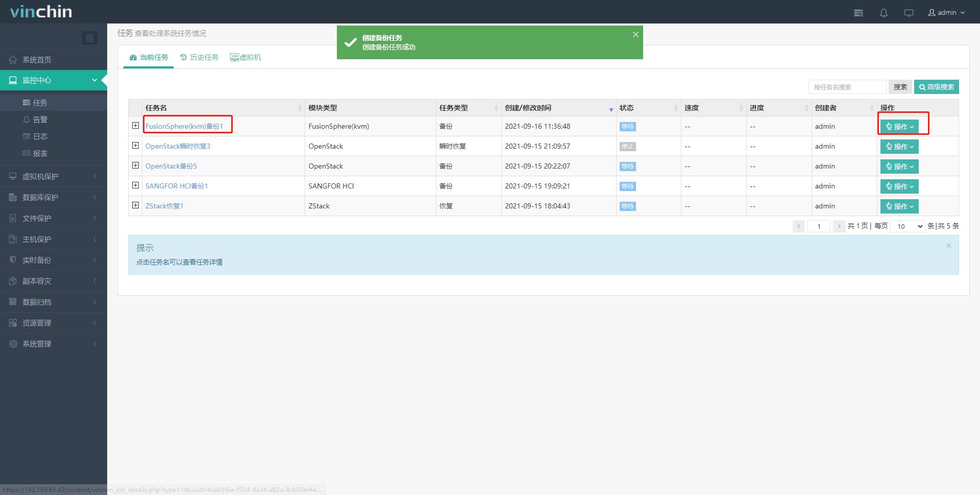The width and height of the screenshot is (980, 495).
Task: Switch to the 历史任务 tab
Action: [199, 57]
